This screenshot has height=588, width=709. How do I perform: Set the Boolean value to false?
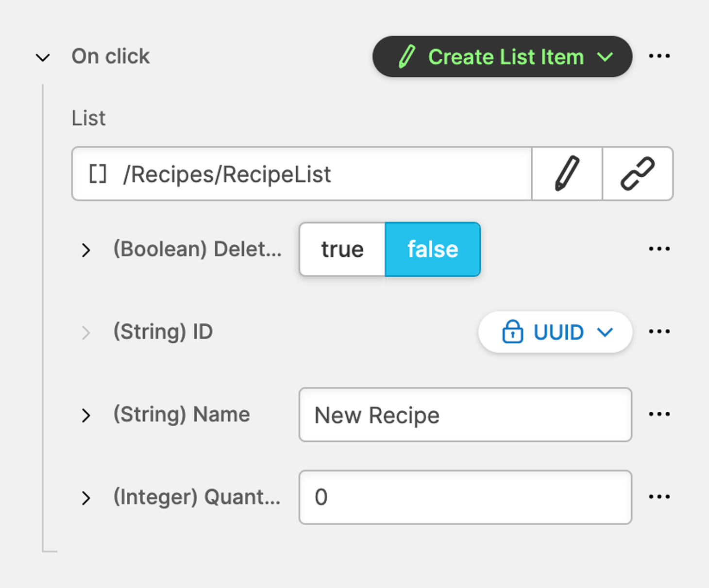tap(433, 250)
